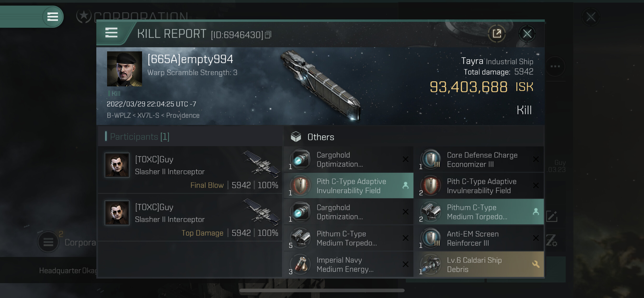Image resolution: width=644 pixels, height=298 pixels.
Task: Select the Core Defense Charge Economizer III item
Action: click(478, 160)
